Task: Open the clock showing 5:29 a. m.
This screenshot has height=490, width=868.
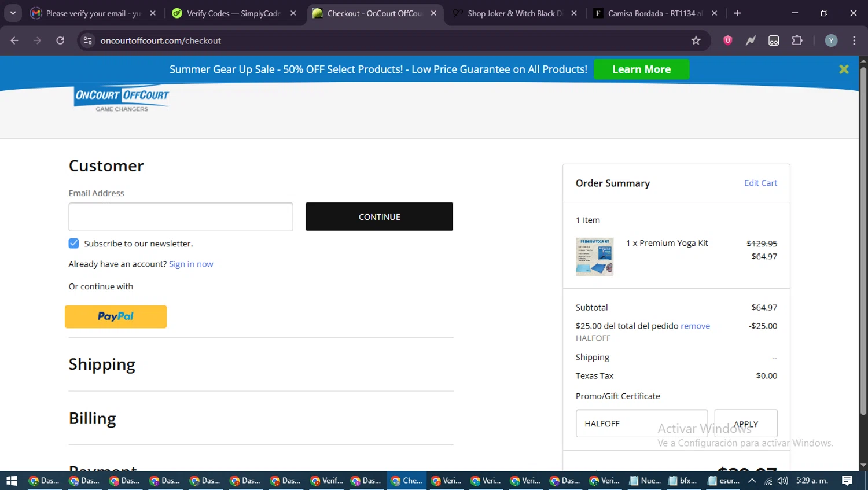Action: [x=812, y=480]
